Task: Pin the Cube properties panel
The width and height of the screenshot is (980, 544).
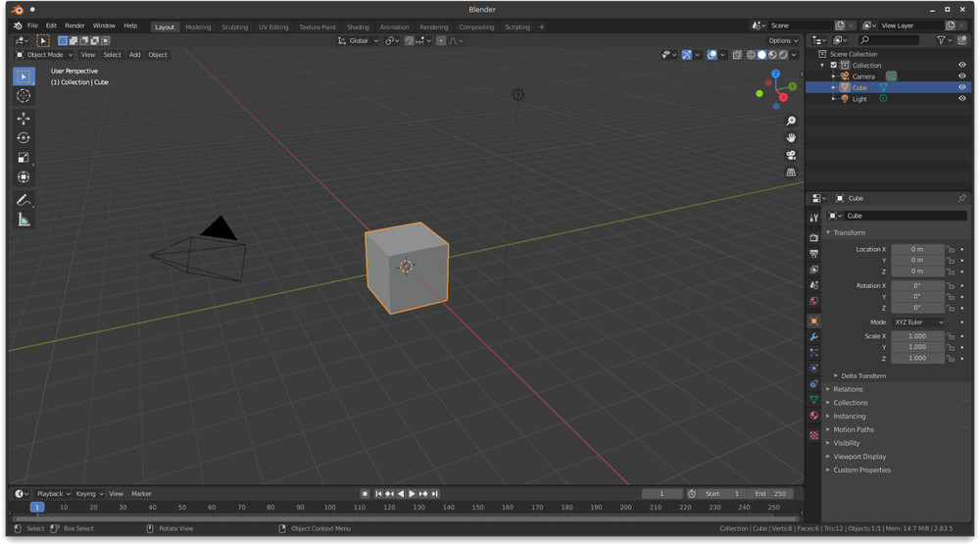Action: (x=961, y=198)
